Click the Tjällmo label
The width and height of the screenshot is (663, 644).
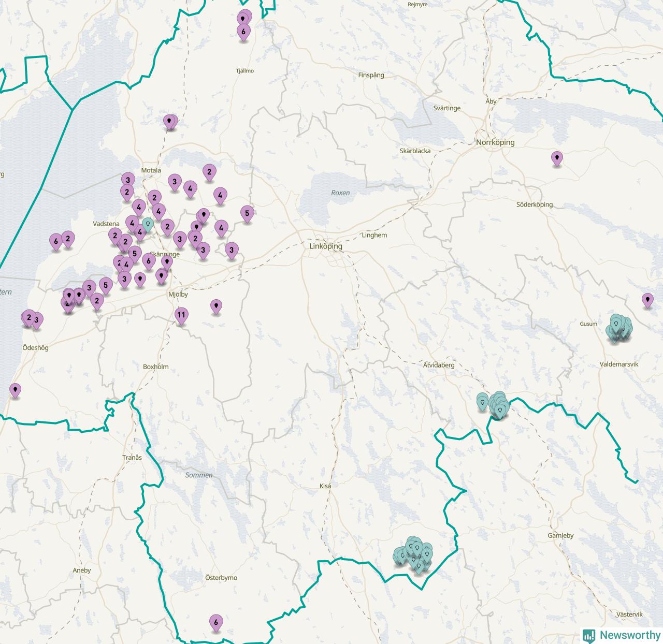(x=245, y=71)
